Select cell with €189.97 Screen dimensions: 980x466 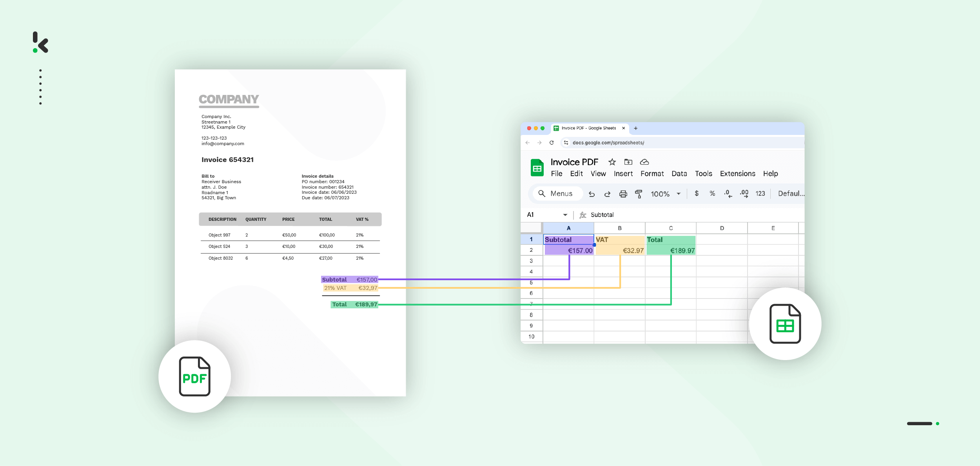click(671, 250)
